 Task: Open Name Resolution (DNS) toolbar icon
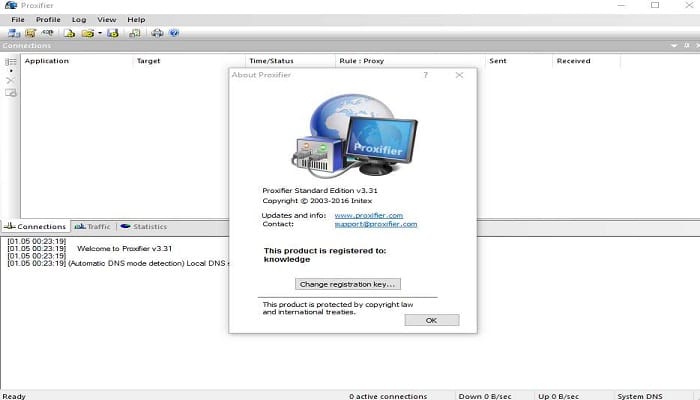[x=47, y=33]
